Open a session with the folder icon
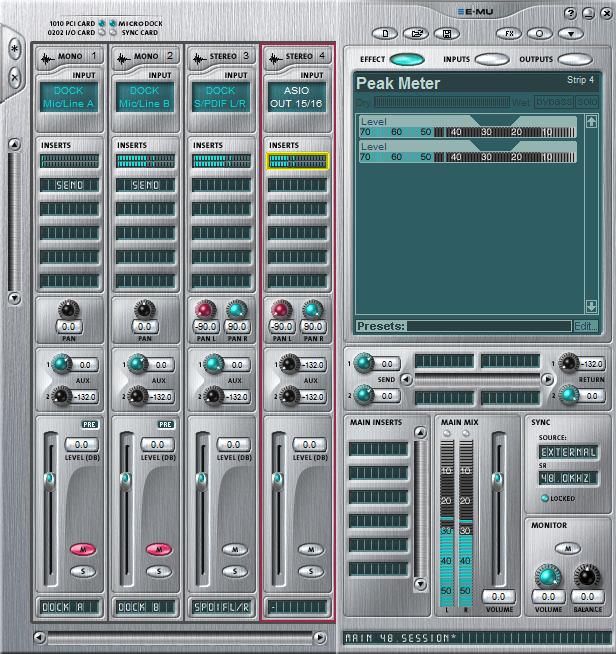 pos(416,34)
